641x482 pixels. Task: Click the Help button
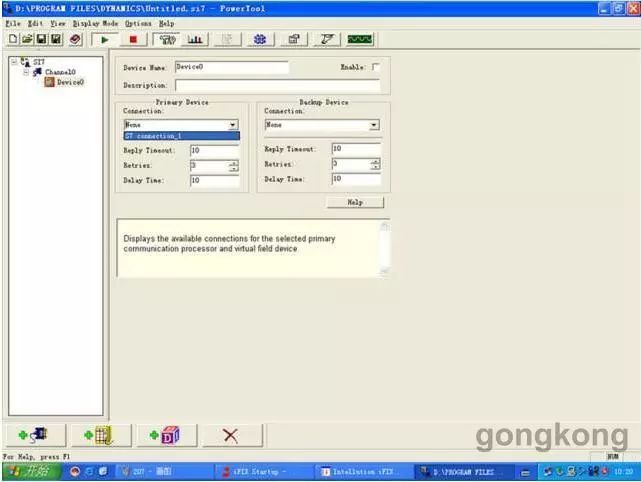click(x=355, y=202)
